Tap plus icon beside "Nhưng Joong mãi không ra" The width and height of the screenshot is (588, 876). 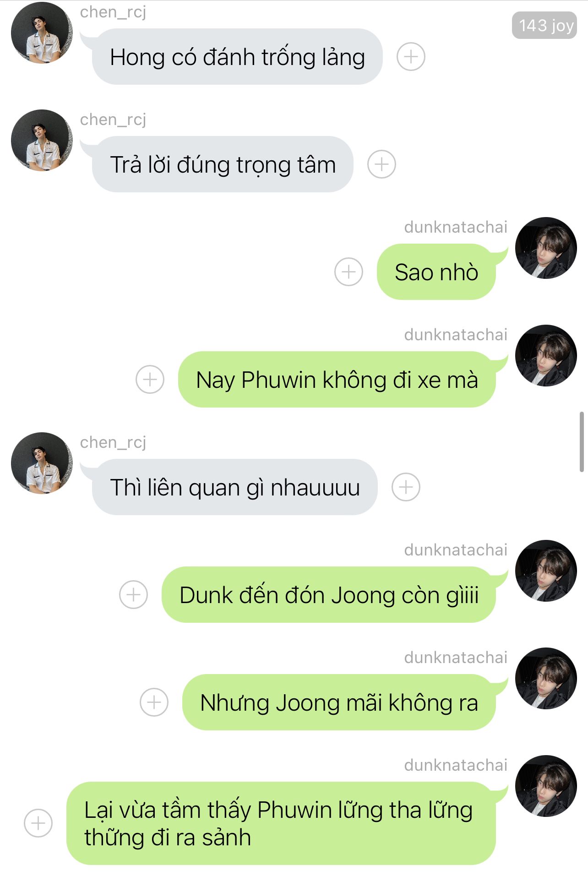click(x=154, y=702)
